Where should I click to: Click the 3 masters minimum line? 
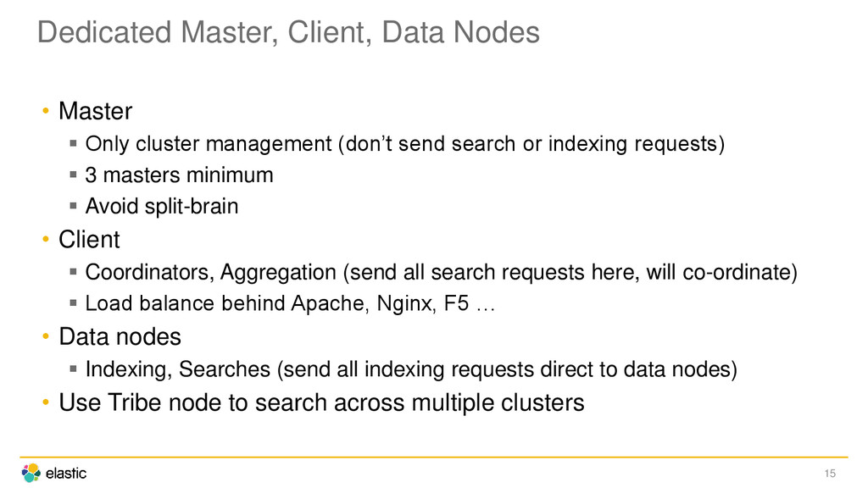click(x=180, y=175)
